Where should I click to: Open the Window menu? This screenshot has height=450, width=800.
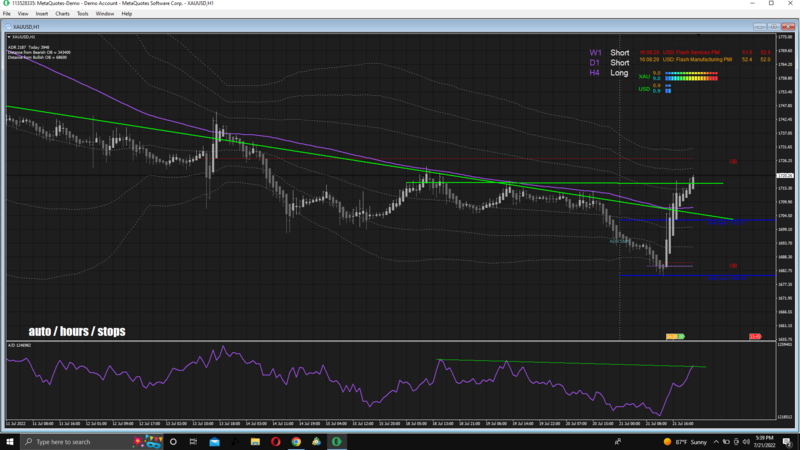[105, 14]
